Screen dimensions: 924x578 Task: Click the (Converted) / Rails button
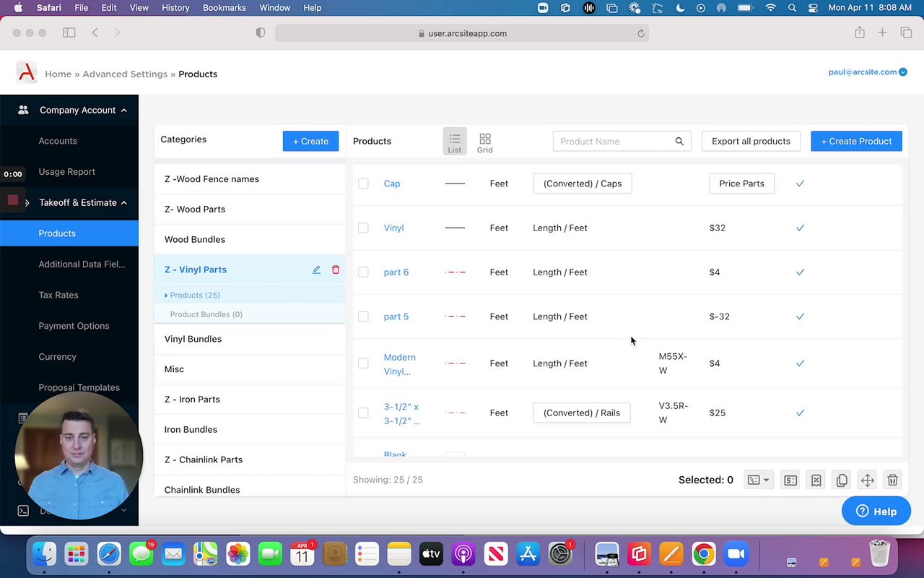click(x=582, y=413)
